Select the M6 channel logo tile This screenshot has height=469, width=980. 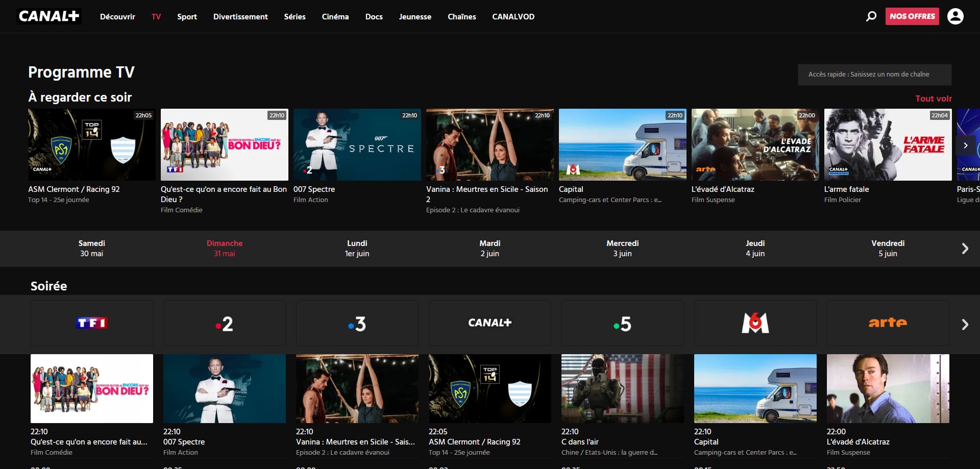click(x=755, y=323)
